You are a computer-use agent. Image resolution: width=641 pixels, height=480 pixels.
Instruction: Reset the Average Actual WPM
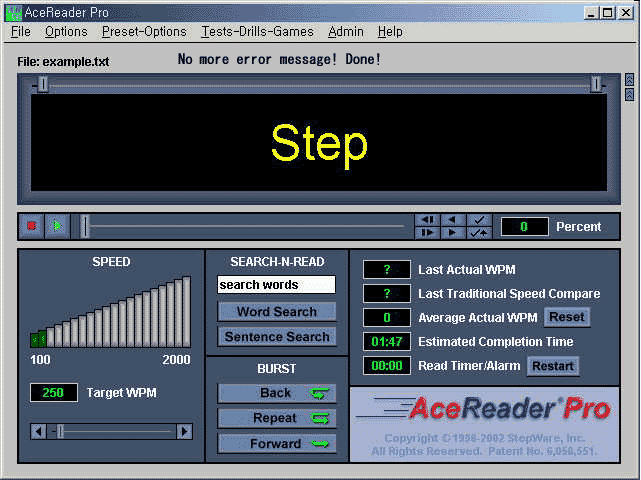(567, 317)
